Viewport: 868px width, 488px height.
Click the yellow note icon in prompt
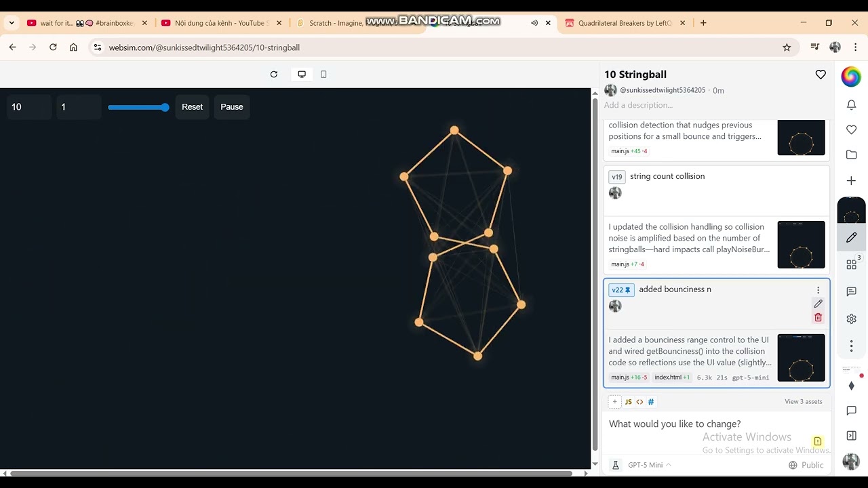(818, 441)
